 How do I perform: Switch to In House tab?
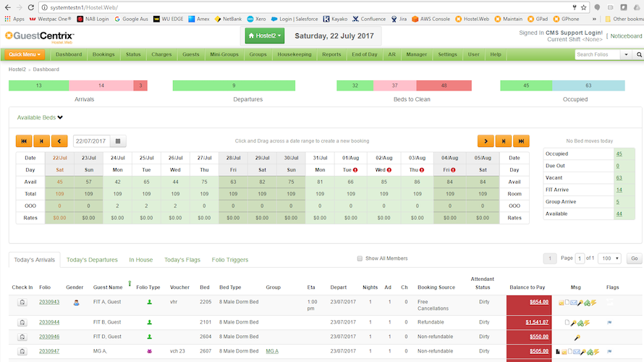click(x=141, y=260)
